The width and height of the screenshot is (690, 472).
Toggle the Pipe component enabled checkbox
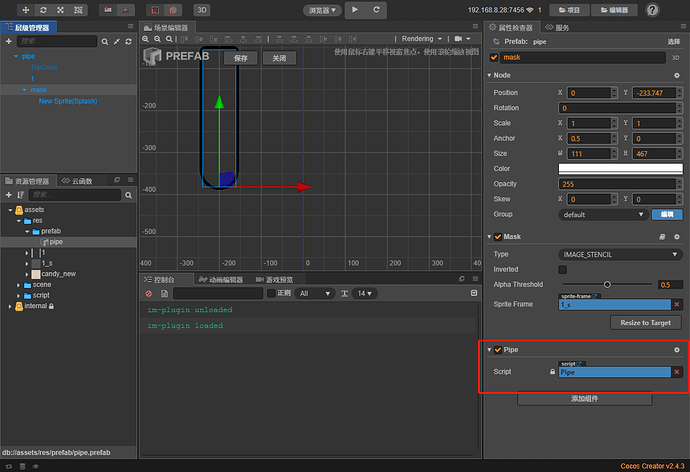pyautogui.click(x=498, y=350)
